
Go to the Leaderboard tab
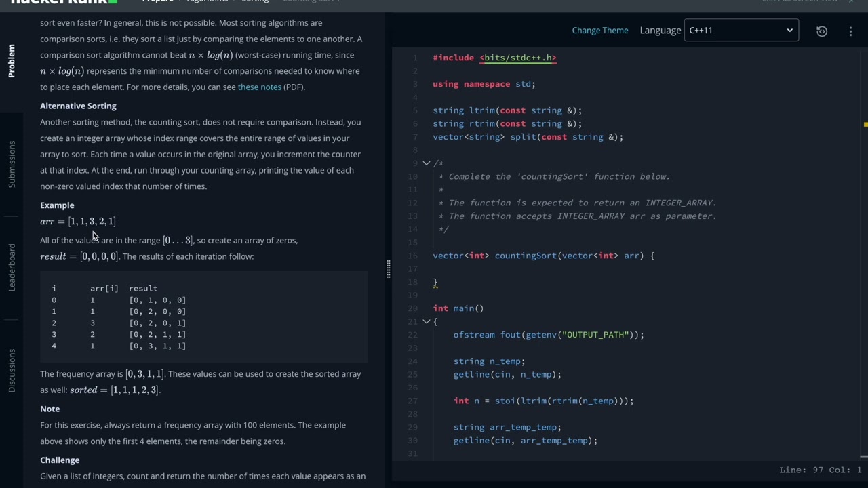pos(12,267)
